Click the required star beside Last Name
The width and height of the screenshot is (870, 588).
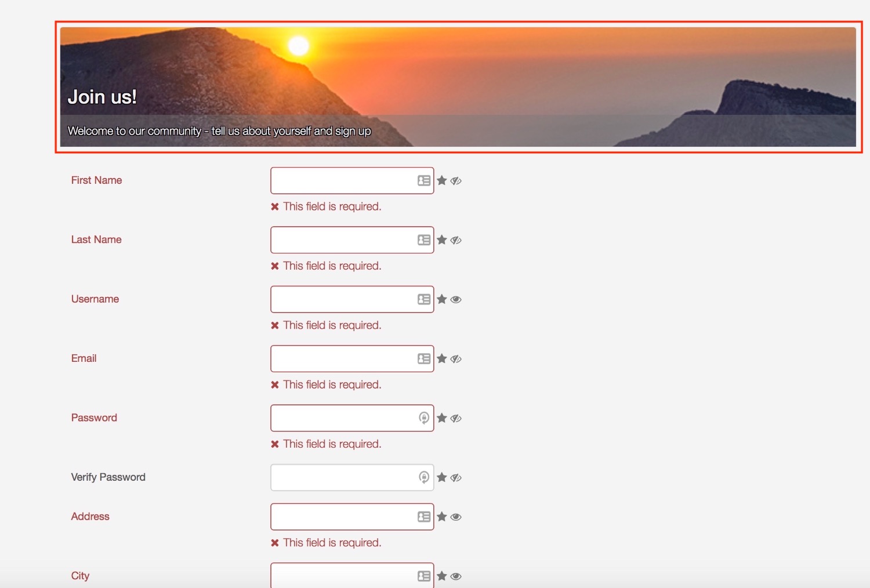click(x=442, y=239)
